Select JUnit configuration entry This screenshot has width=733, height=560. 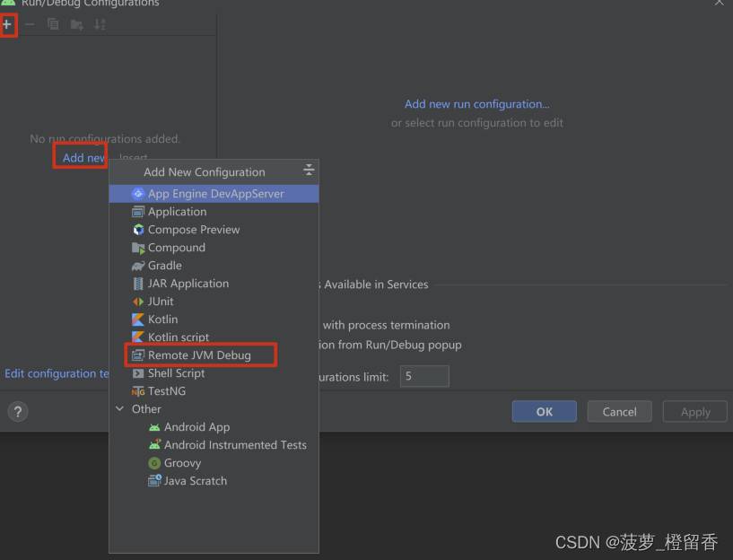[214, 302]
